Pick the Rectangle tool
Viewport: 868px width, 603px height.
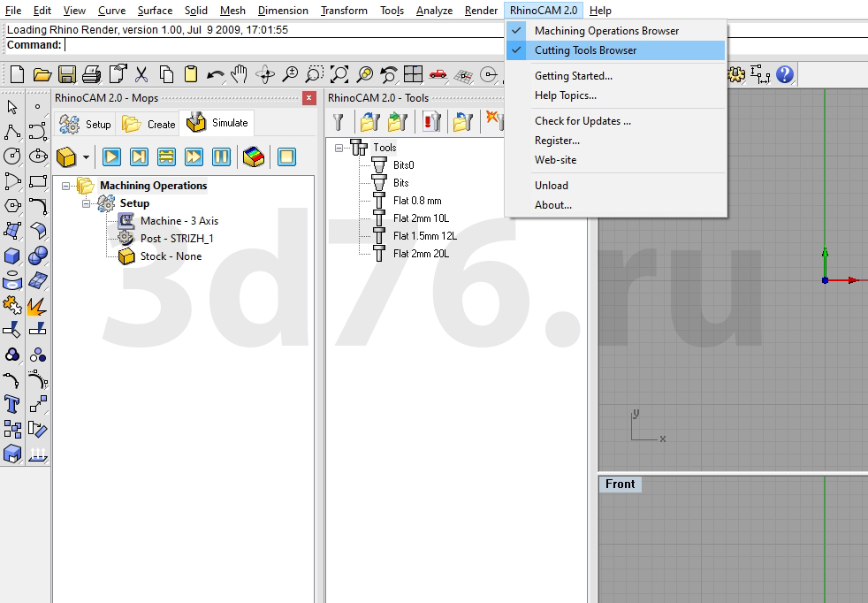[38, 181]
